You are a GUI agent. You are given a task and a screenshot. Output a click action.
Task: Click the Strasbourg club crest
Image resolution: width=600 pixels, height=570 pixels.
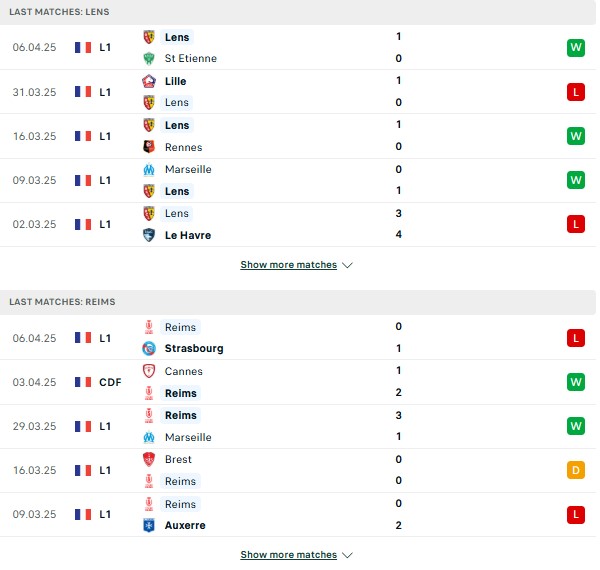(x=149, y=349)
